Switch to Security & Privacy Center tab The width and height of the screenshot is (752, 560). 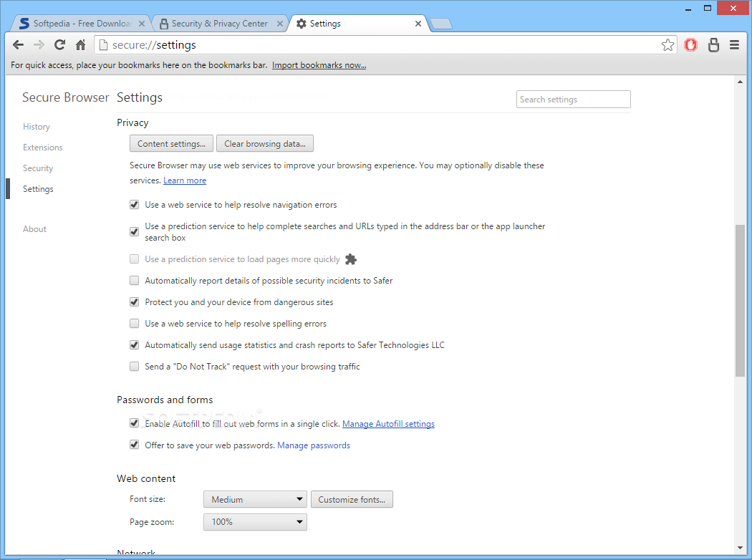pos(219,24)
